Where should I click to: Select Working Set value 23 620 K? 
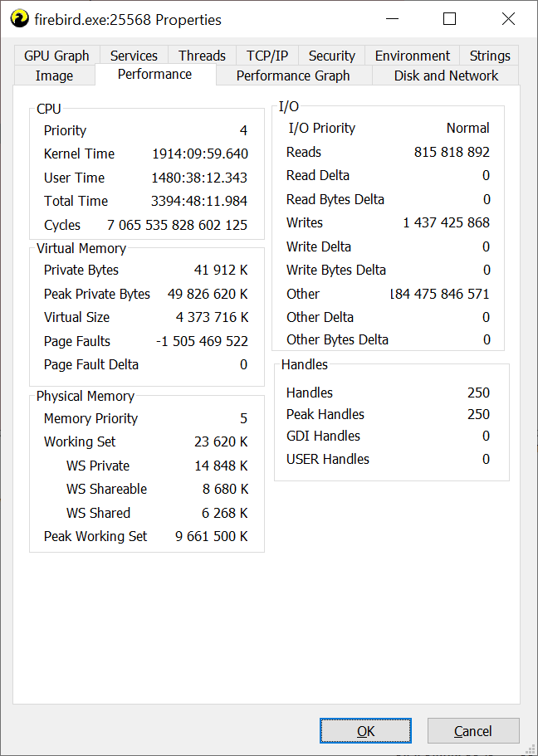point(221,441)
